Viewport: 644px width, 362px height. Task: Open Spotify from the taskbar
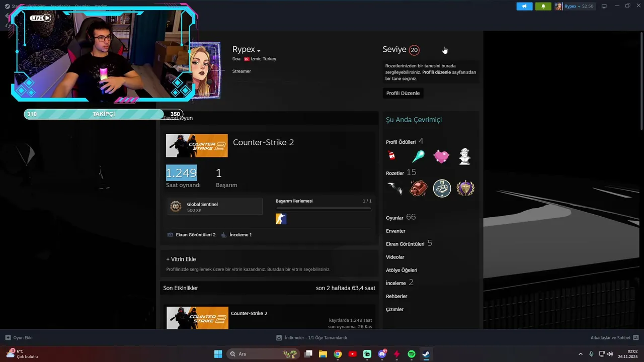pos(412,354)
